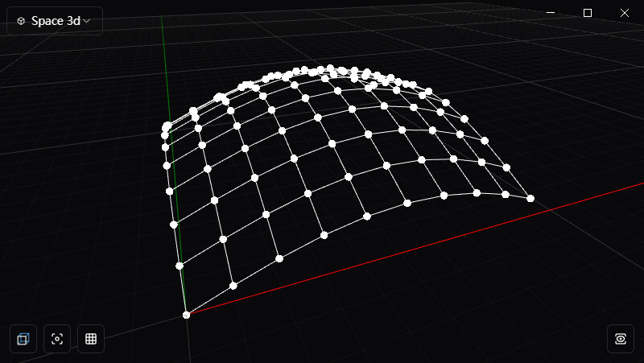Click the Space 3d text label
This screenshot has width=644, height=363.
coord(56,21)
